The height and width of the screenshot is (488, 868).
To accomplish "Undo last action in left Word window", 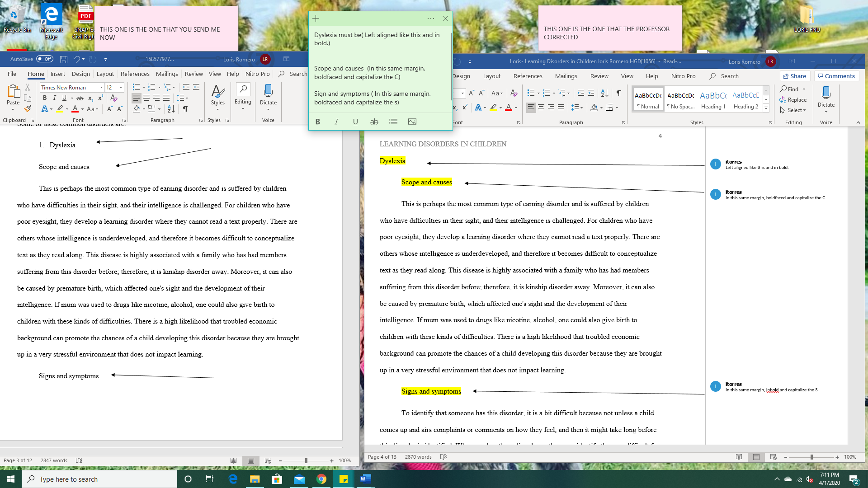I will pos(76,59).
